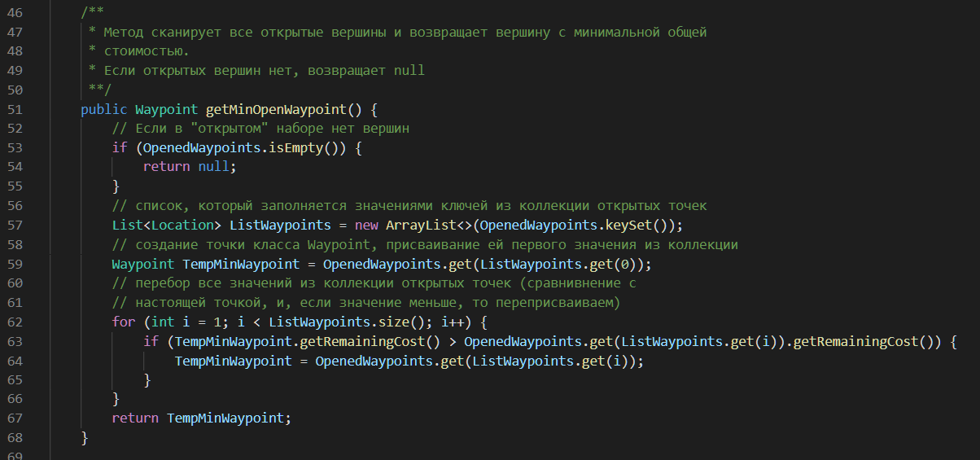Click the i++ increment expression

453,322
